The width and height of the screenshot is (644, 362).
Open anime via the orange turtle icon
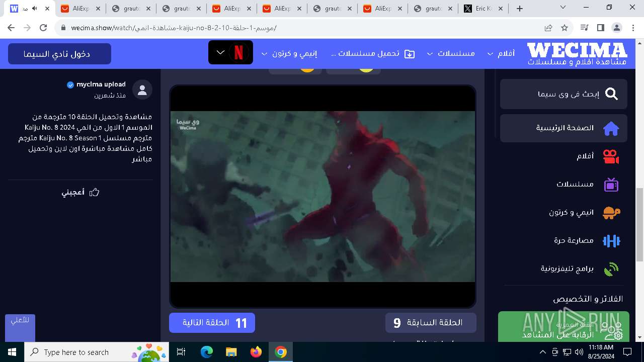tap(611, 213)
